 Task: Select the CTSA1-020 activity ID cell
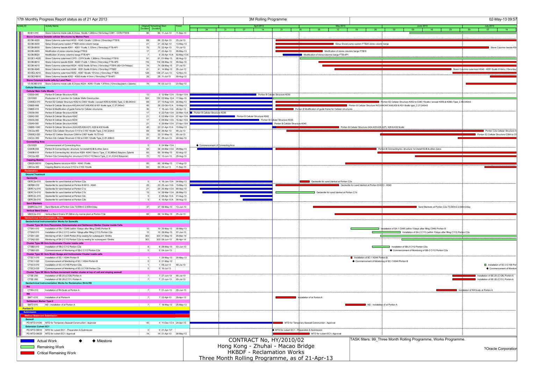[34, 236]
